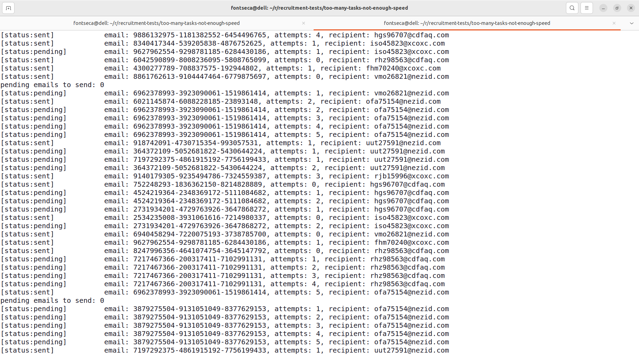The width and height of the screenshot is (639, 364).
Task: Maximize the terminal window
Action: click(x=617, y=8)
